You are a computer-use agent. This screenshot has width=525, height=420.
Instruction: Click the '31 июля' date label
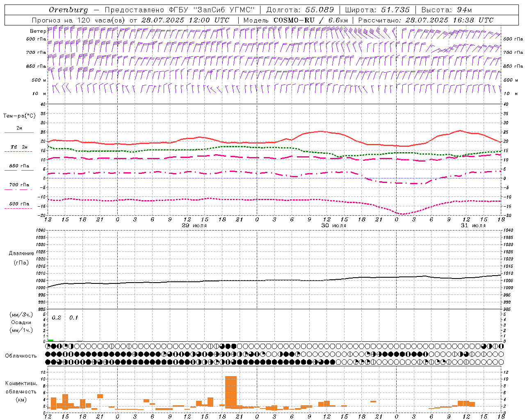pos(473,226)
